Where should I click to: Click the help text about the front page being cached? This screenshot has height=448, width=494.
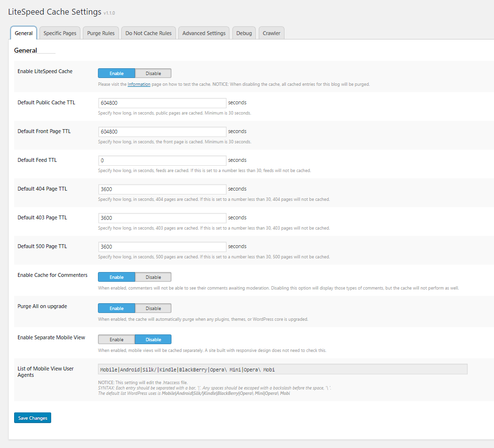click(174, 142)
